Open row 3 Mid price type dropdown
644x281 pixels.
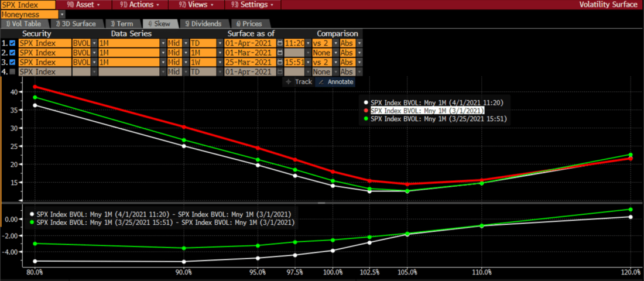click(x=185, y=63)
